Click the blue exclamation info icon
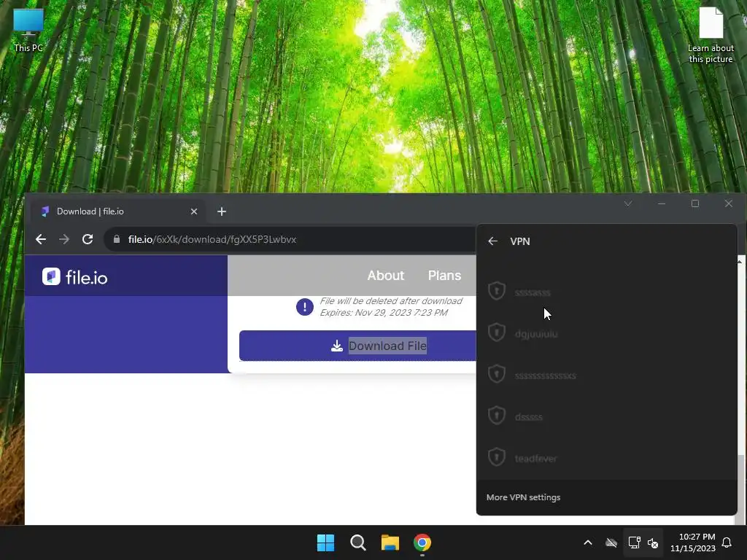 [304, 307]
